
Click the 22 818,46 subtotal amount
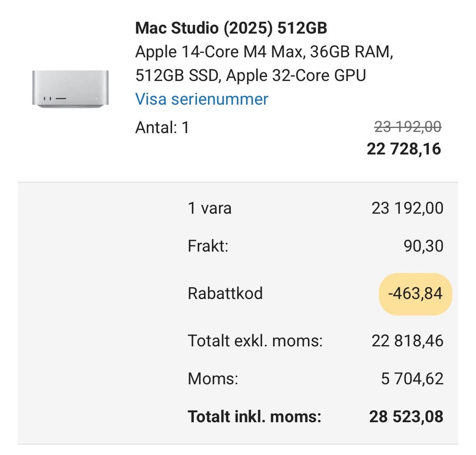pyautogui.click(x=407, y=341)
